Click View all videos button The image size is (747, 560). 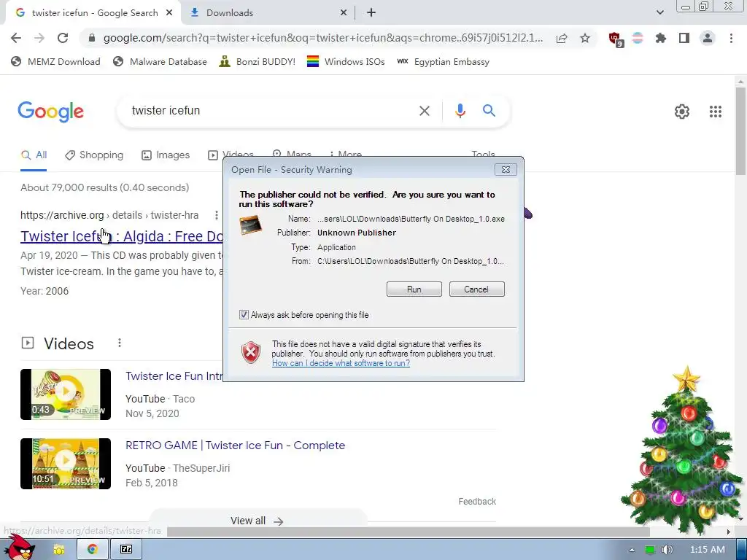[x=258, y=521]
